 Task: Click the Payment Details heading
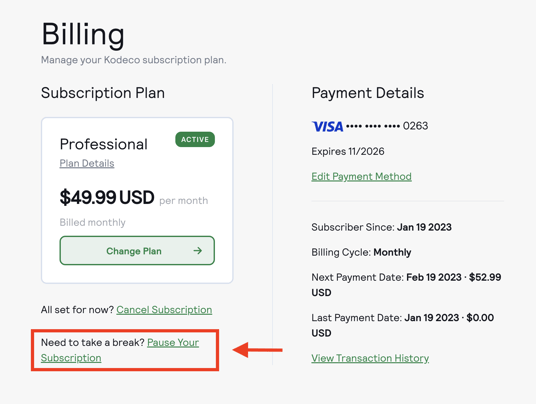367,93
